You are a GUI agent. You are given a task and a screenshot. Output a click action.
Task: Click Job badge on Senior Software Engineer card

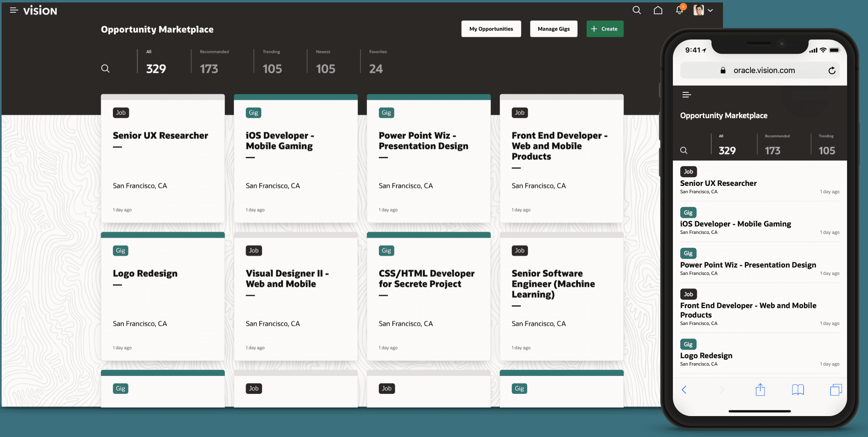coord(520,251)
